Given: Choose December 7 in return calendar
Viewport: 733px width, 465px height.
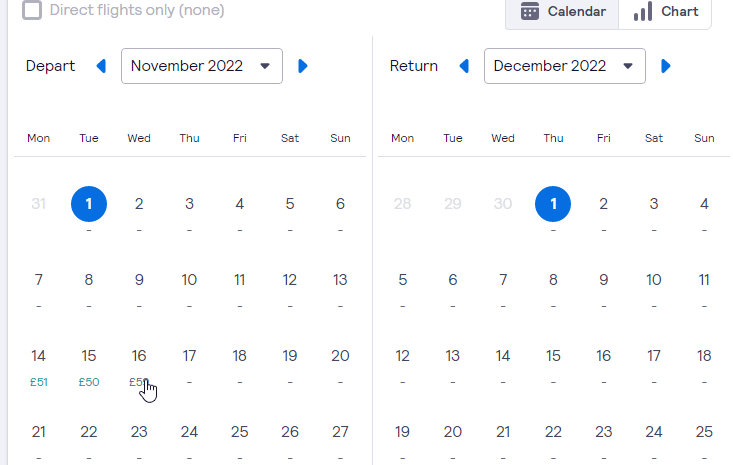Looking at the screenshot, I should (503, 280).
